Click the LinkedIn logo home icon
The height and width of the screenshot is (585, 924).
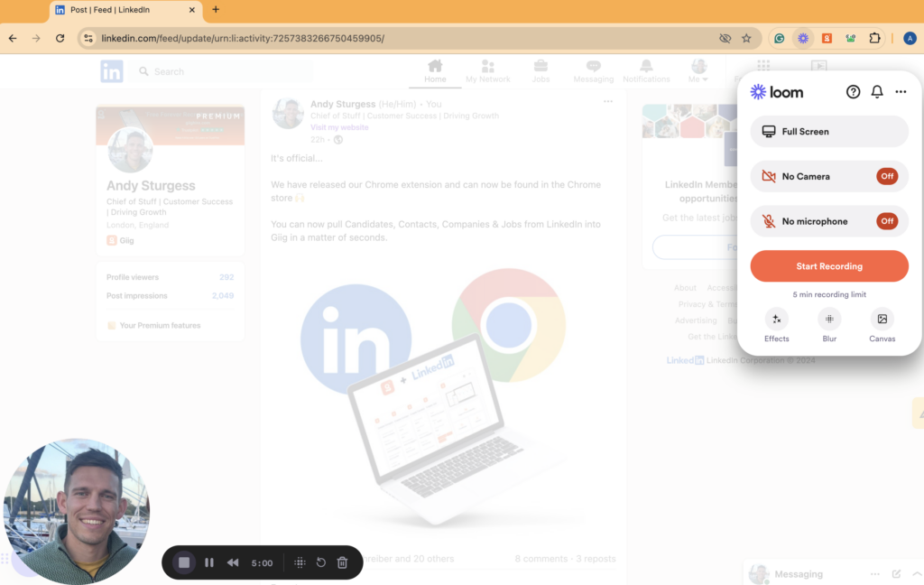click(x=111, y=71)
